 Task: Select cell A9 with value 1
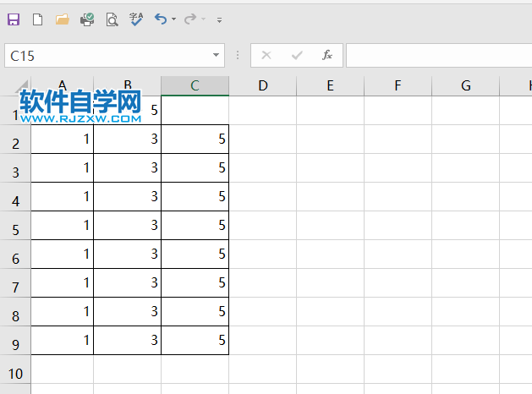(x=62, y=341)
